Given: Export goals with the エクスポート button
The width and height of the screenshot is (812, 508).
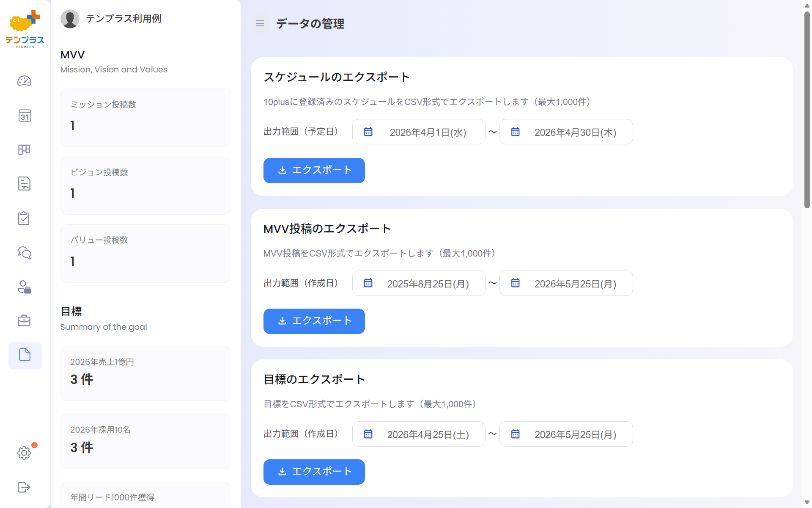Looking at the screenshot, I should click(x=314, y=472).
